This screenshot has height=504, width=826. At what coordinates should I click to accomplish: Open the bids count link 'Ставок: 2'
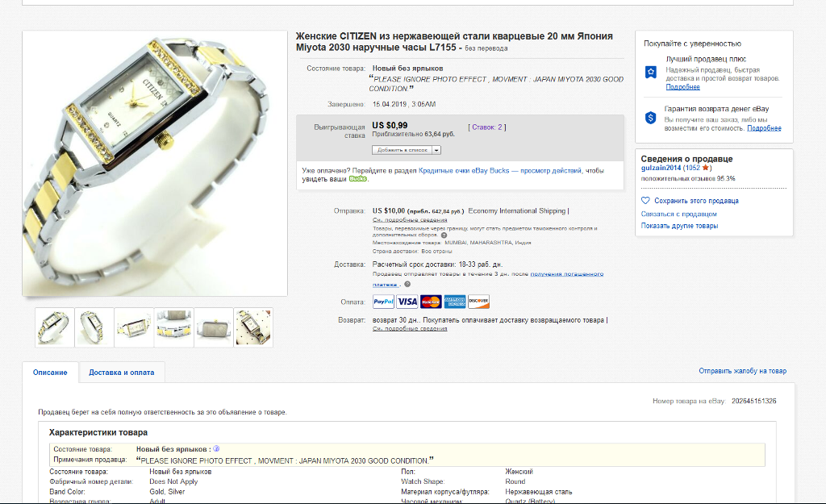(x=487, y=127)
